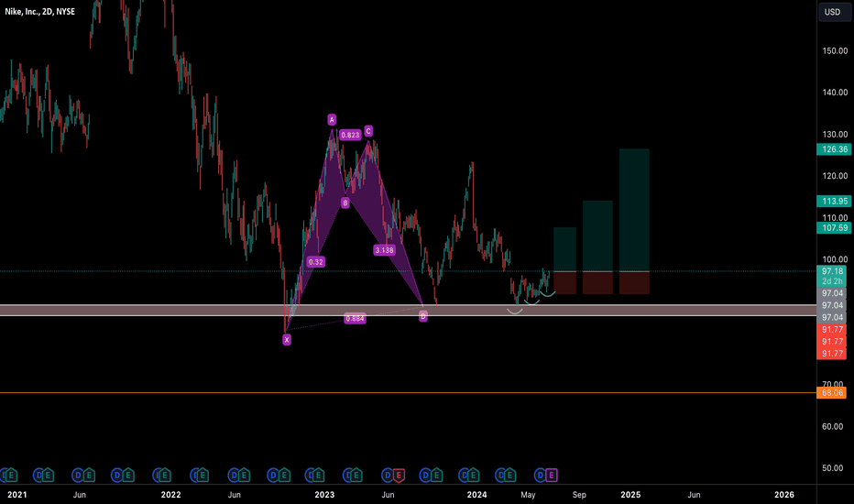This screenshot has height=504, width=854.
Task: Select the shortest green target box reaching 107.59
Action: point(564,249)
